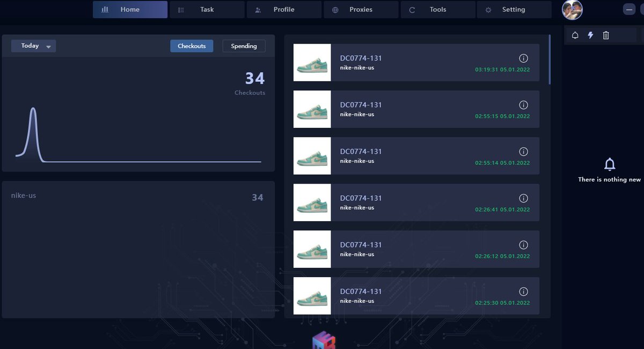This screenshot has height=349, width=644.
Task: Click the checkouts line chart peak
Action: tap(33, 109)
